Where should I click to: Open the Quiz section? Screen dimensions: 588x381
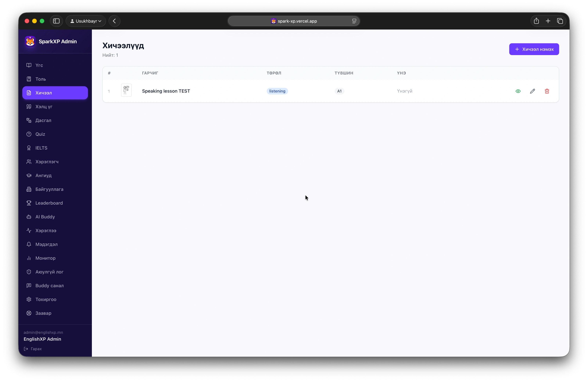click(55, 134)
